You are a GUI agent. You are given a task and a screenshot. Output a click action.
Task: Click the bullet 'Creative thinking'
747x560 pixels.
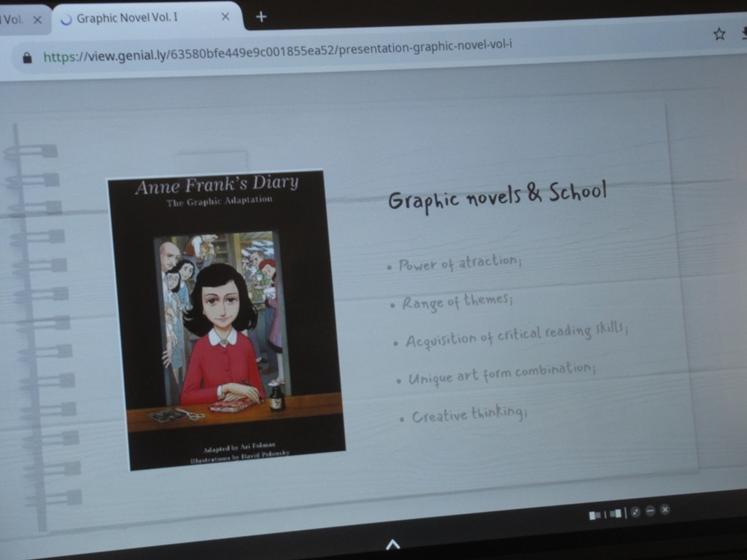[469, 414]
